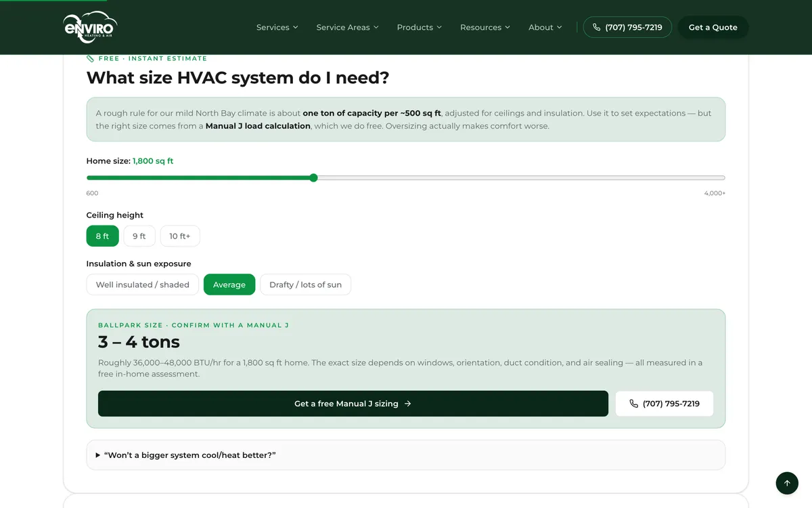
Task: Click the 1,800 sq ft home size value
Action: pyautogui.click(x=153, y=161)
